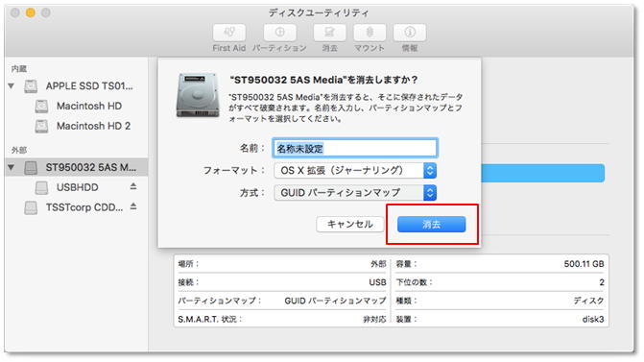Screen dimensions: 644x362
Task: Click the 名前 text input field
Action: coord(355,148)
